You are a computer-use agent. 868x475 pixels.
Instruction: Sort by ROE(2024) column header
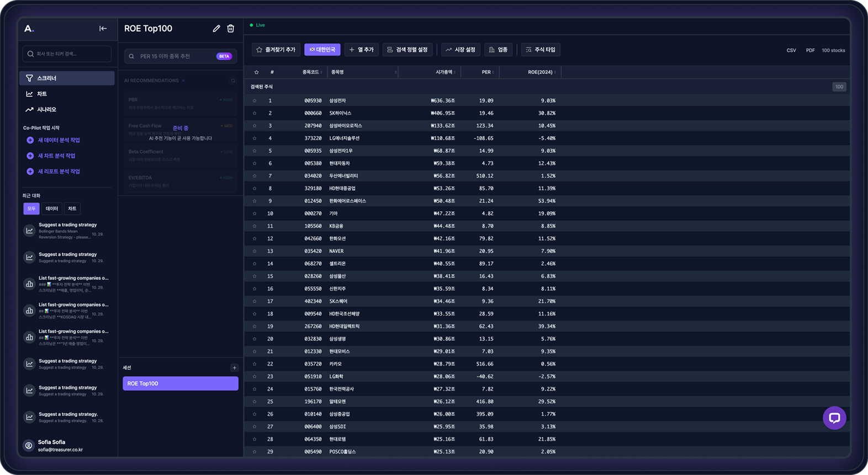coord(541,72)
